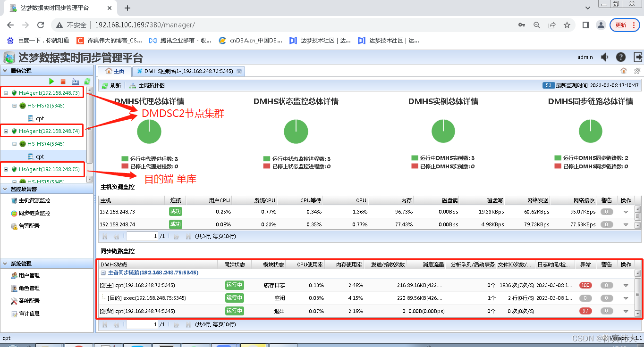Switch to the 主页 tab

[115, 71]
